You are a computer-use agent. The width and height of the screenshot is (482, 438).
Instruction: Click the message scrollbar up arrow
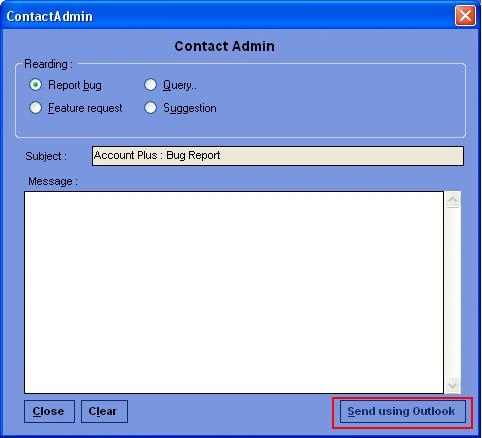pyautogui.click(x=453, y=200)
